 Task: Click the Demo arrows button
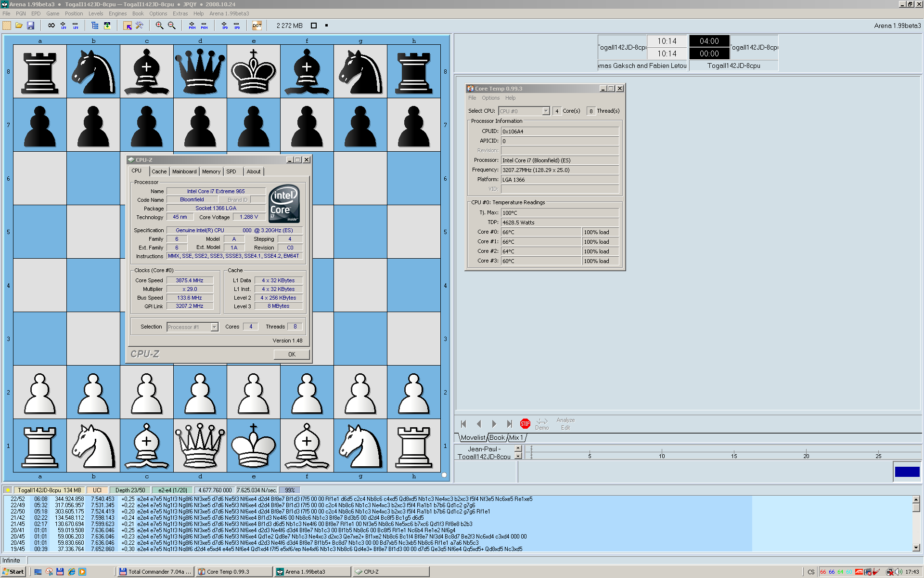pos(542,424)
